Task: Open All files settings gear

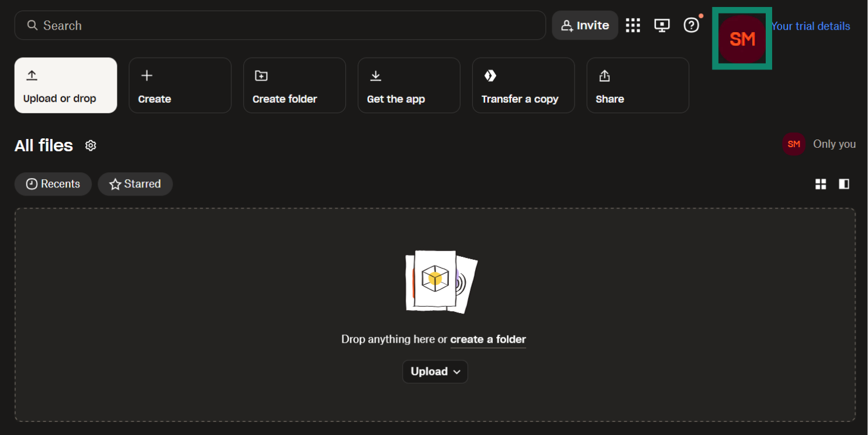Action: [91, 145]
